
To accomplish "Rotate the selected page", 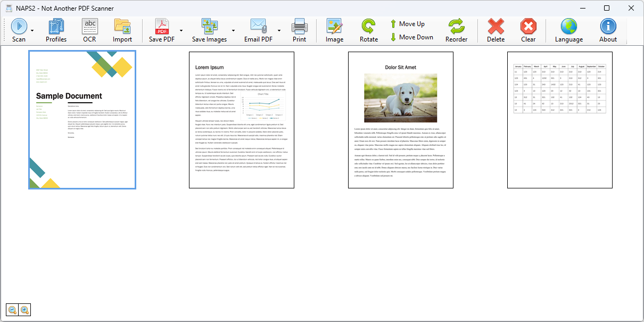I will pos(368,29).
